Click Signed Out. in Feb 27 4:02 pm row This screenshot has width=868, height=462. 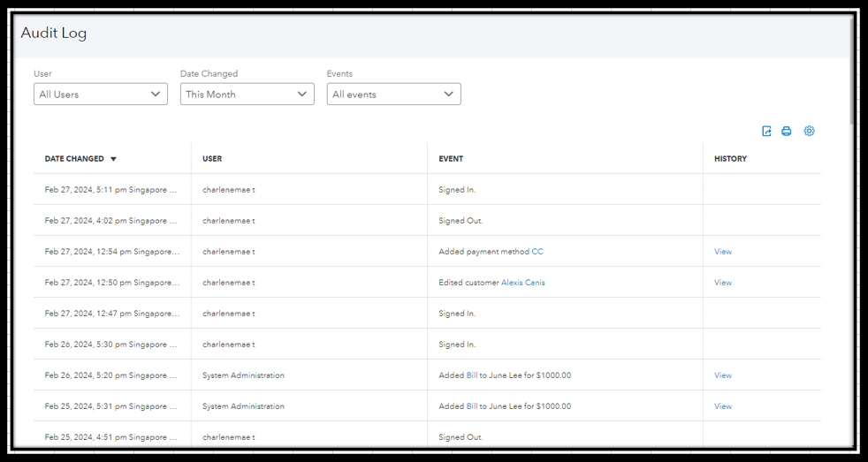click(461, 221)
